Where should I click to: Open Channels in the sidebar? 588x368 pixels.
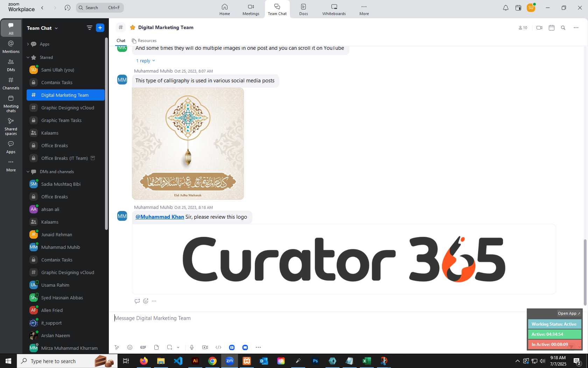tap(11, 83)
